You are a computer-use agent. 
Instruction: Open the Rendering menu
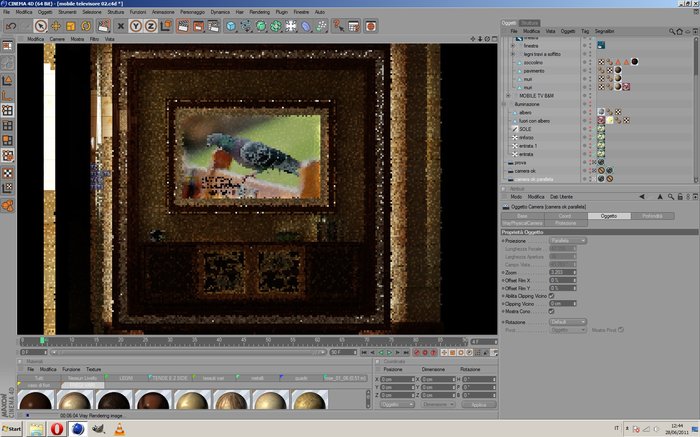(259, 12)
